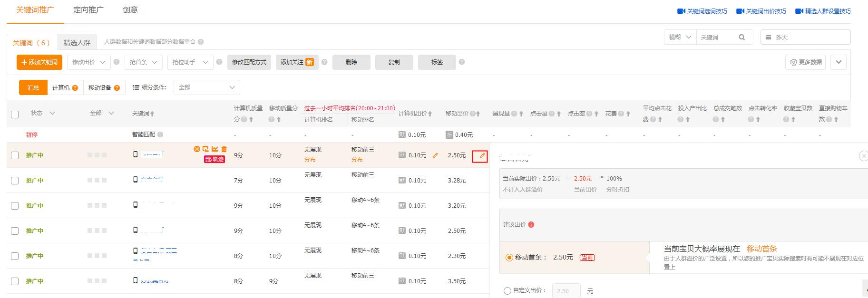This screenshot has height=298, width=868.
Task: Open 模糊 match type dropdown
Action: tap(680, 37)
